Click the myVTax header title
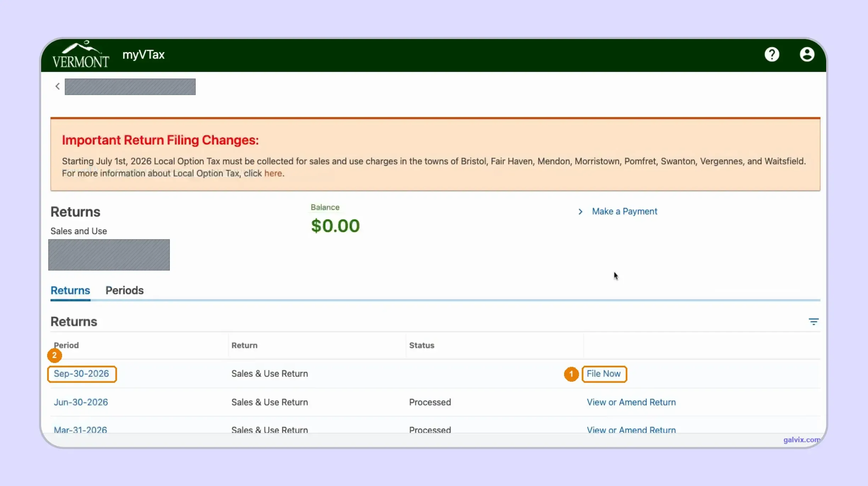 [x=143, y=55]
